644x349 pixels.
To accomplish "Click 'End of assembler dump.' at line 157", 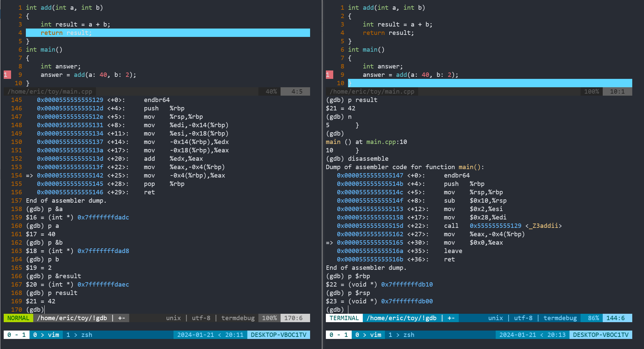I will click(x=66, y=201).
